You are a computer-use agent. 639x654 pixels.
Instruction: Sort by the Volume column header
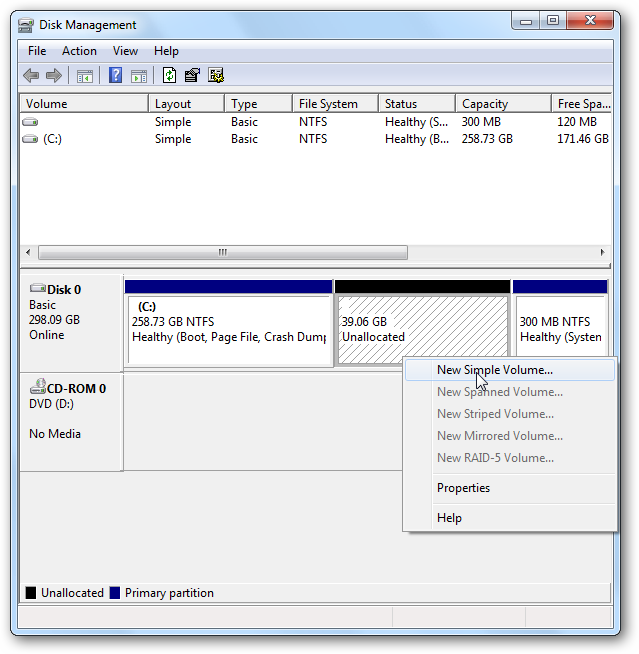pos(84,104)
